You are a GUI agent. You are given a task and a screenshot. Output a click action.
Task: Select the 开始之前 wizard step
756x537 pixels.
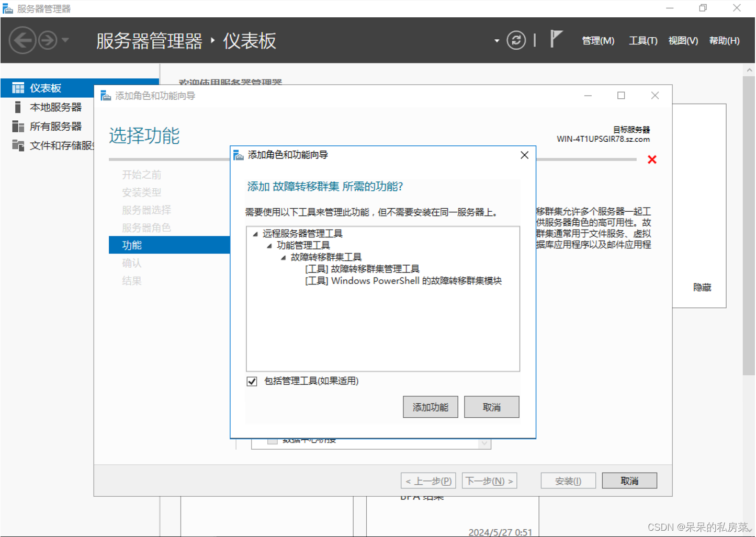[142, 175]
